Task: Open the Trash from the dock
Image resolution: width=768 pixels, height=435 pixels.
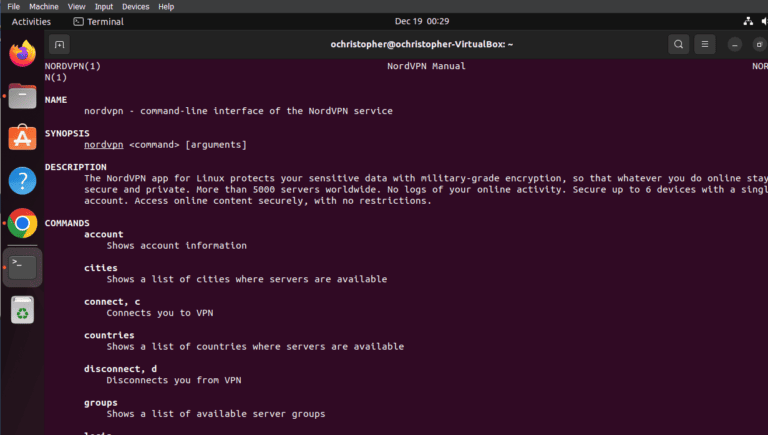Action: (x=22, y=310)
